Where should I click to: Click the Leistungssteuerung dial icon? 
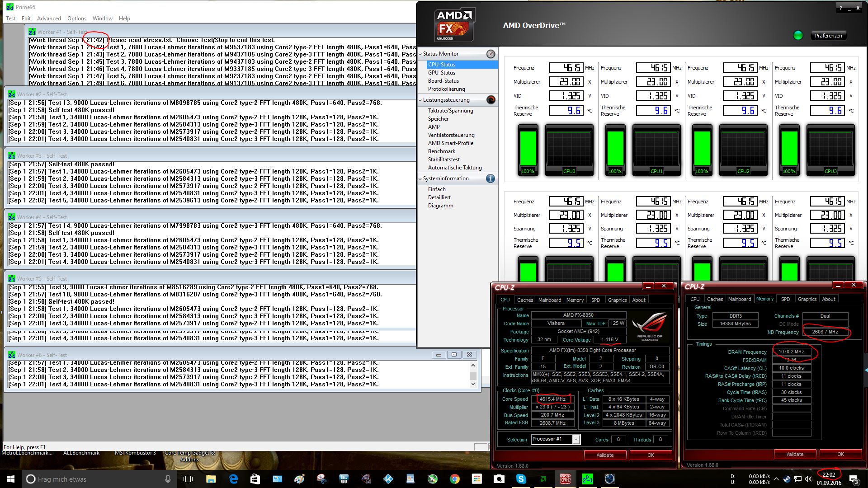coord(491,100)
